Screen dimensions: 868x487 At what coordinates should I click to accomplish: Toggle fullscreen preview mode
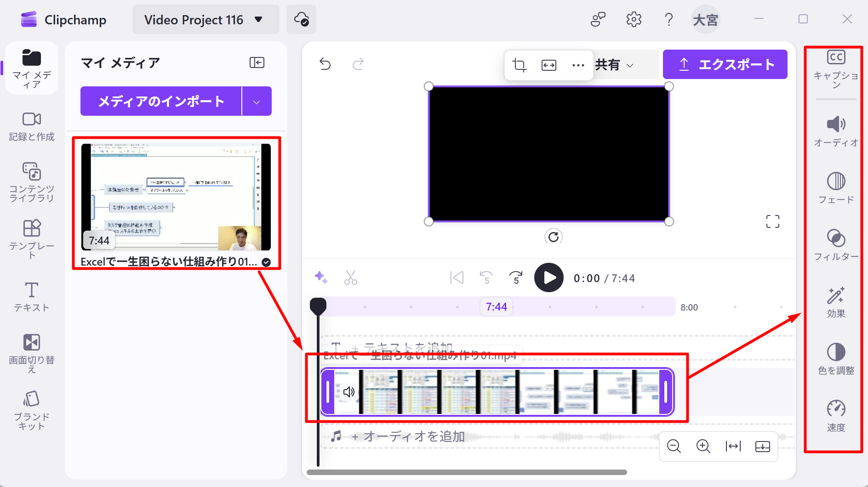pos(772,221)
